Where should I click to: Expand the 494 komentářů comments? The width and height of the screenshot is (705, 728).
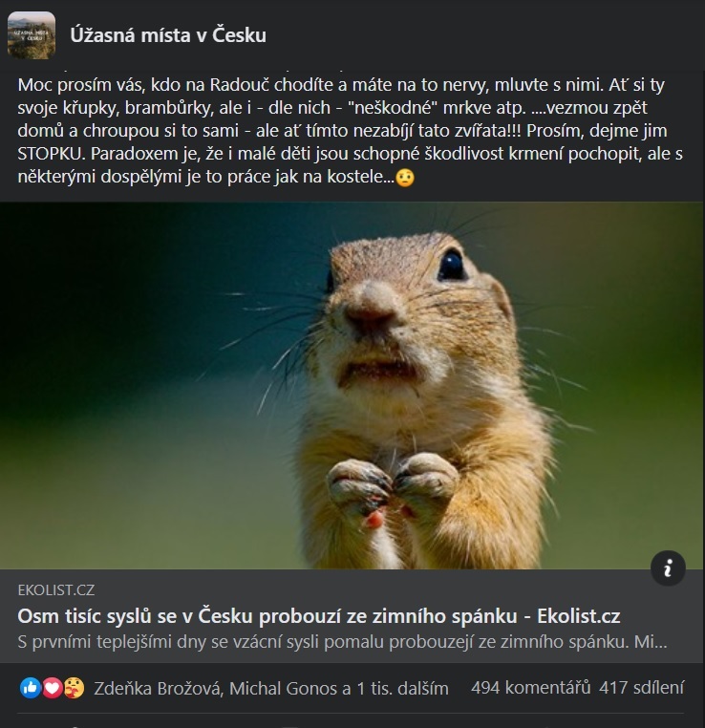pos(530,688)
